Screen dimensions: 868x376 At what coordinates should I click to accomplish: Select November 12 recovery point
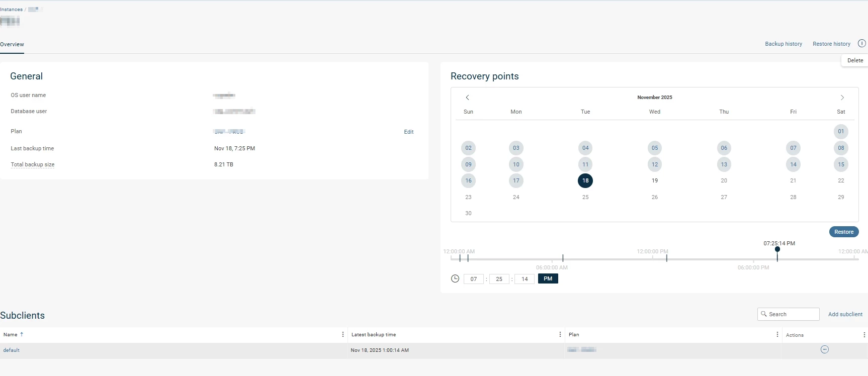click(x=655, y=164)
